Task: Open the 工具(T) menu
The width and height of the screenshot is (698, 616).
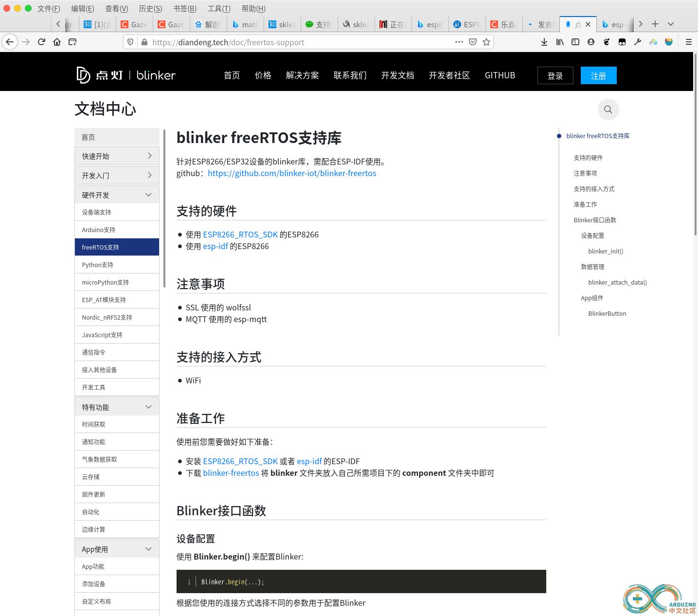Action: click(x=219, y=9)
